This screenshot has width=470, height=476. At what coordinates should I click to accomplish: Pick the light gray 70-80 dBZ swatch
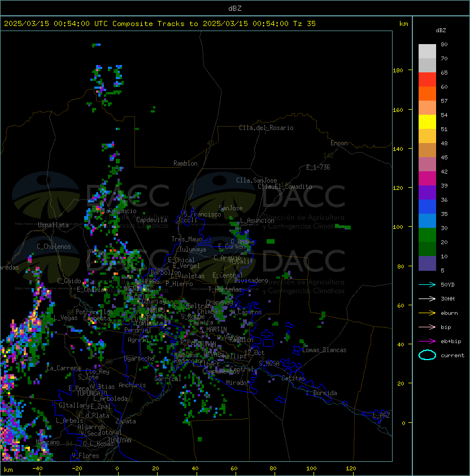click(427, 51)
